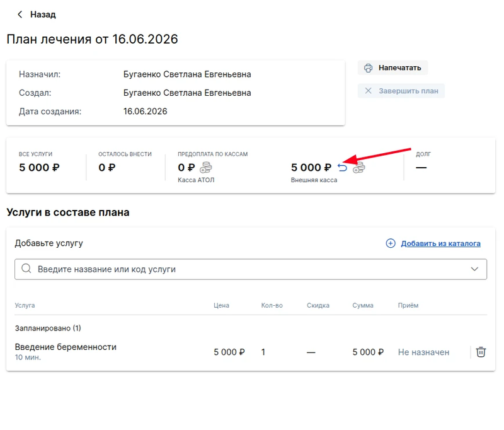Click the Долг dash value

coord(421,168)
